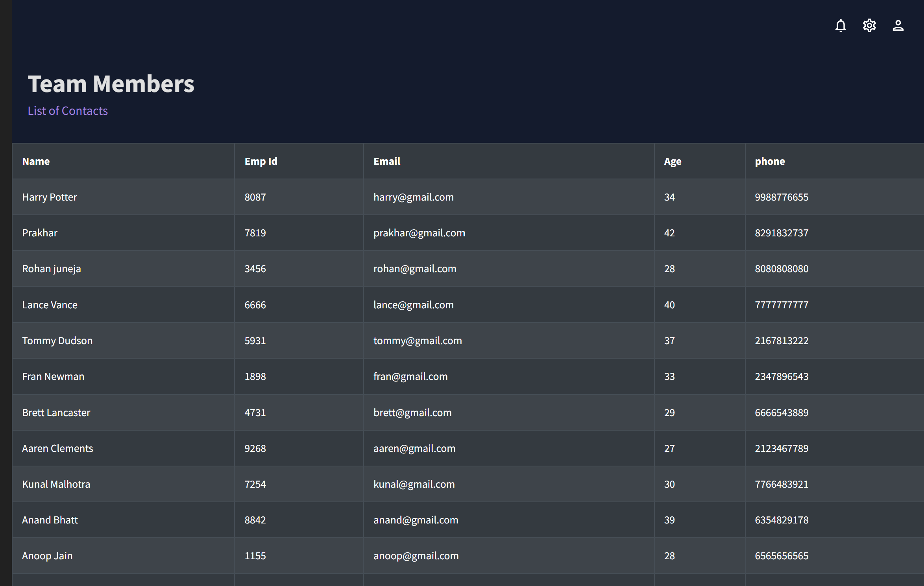The image size is (924, 586).
Task: Click the List of Contacts subtitle
Action: pos(68,111)
